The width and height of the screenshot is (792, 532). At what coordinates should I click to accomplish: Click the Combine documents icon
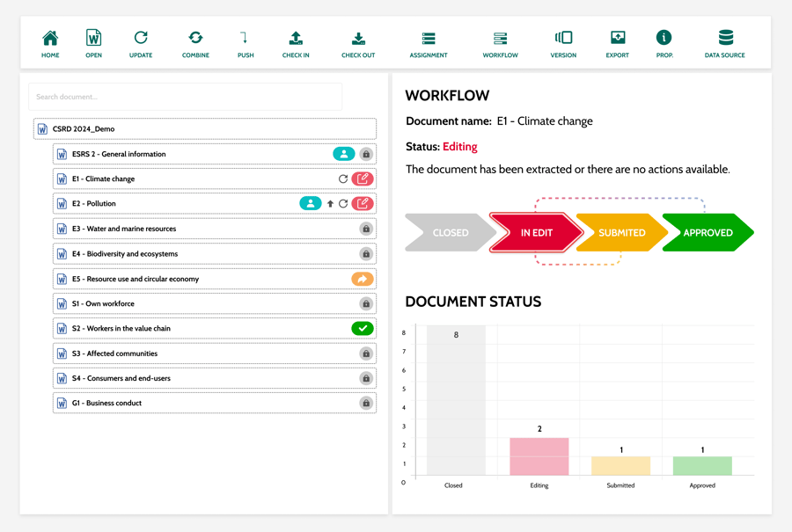195,39
